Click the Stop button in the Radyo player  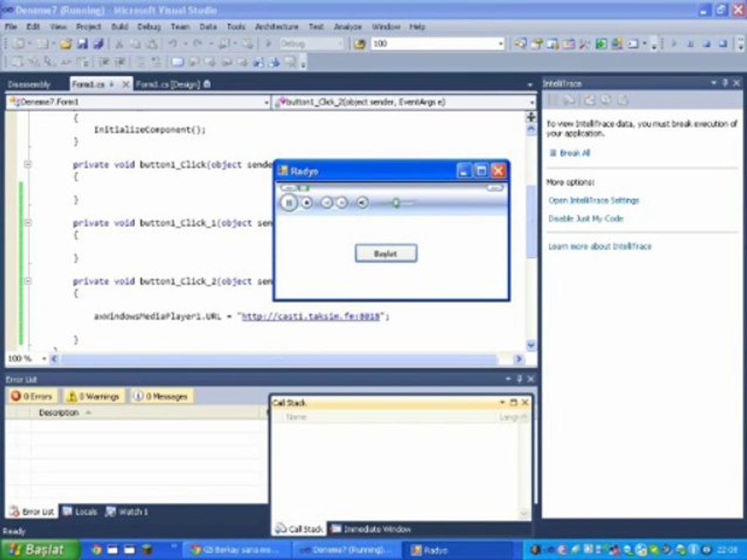(307, 203)
